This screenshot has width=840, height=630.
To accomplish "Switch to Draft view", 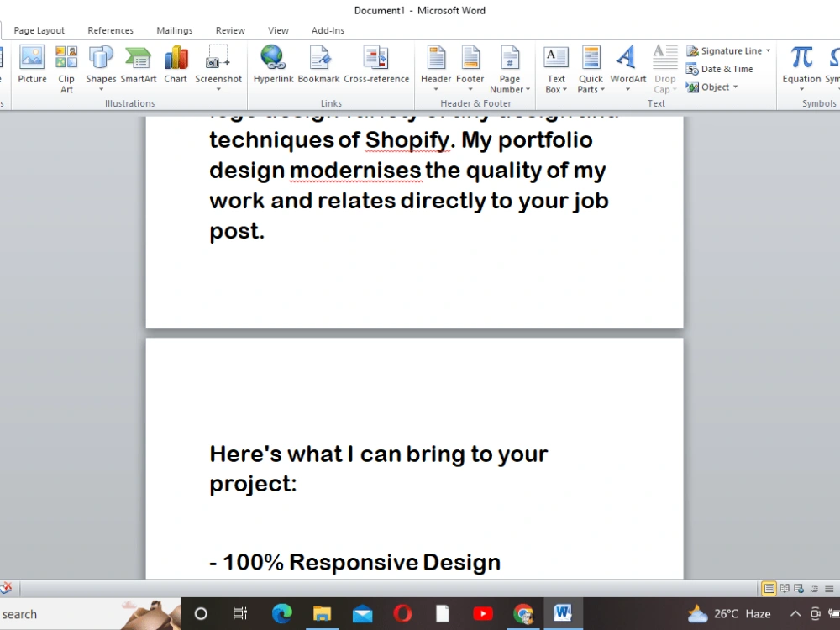I will (x=829, y=588).
